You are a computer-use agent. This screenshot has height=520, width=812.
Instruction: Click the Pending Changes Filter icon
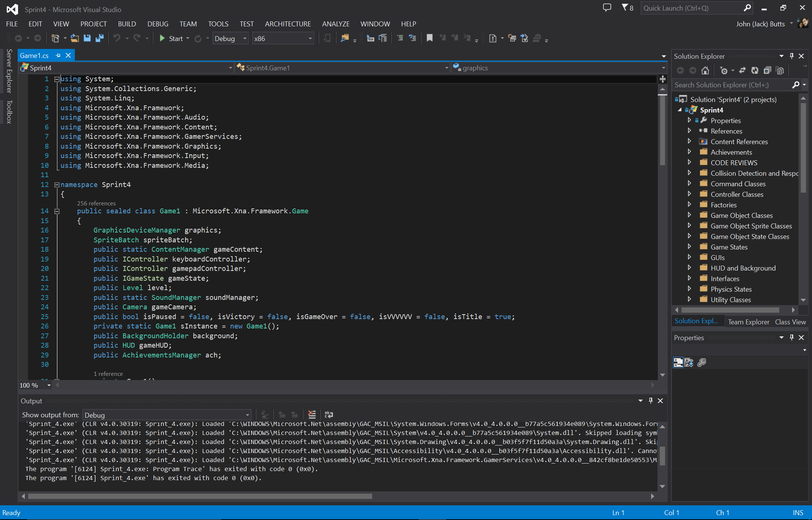(x=724, y=70)
